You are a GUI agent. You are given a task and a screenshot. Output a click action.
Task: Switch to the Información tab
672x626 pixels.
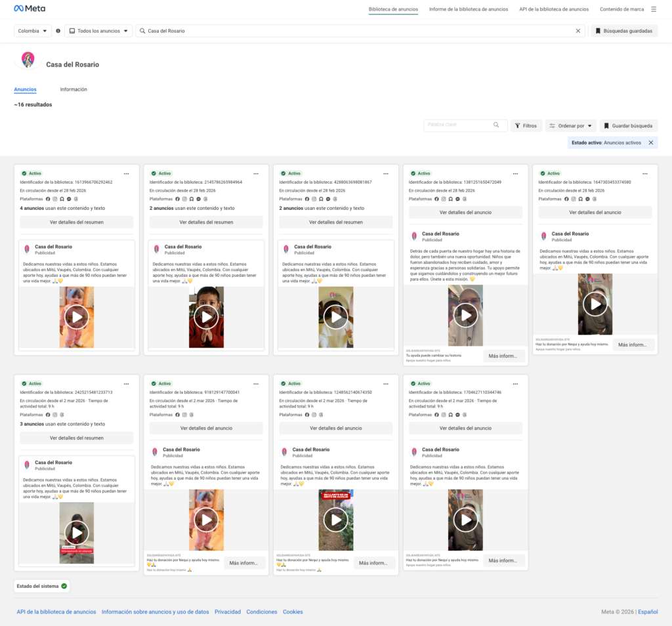[73, 89]
